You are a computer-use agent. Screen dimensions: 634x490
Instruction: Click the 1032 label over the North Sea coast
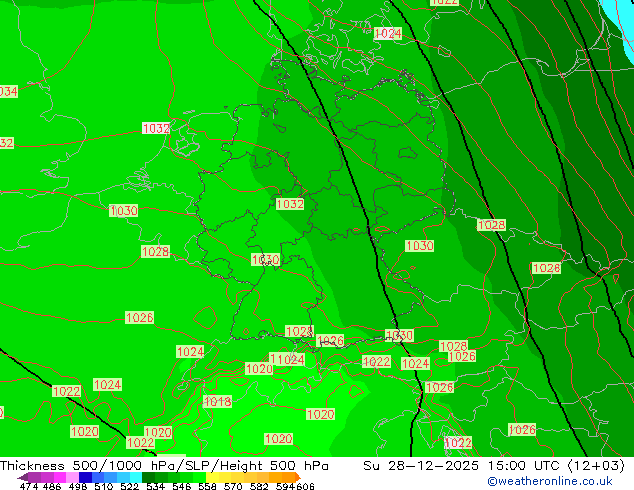[x=156, y=128]
